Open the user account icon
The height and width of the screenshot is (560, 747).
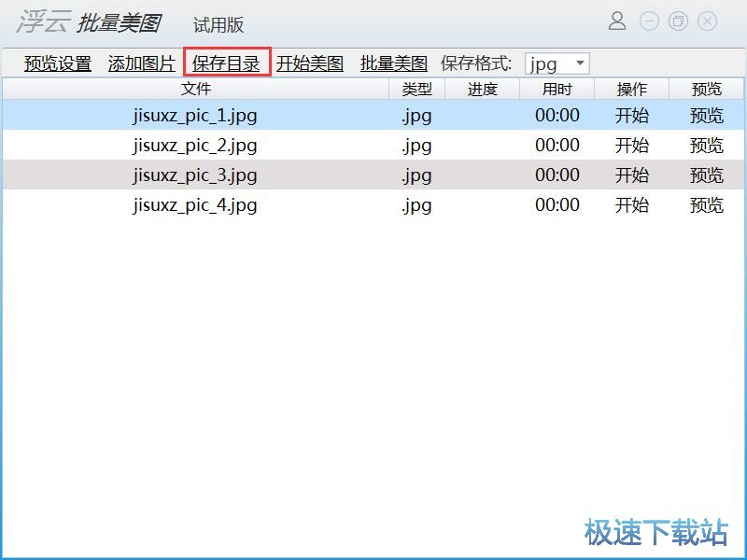tap(617, 21)
